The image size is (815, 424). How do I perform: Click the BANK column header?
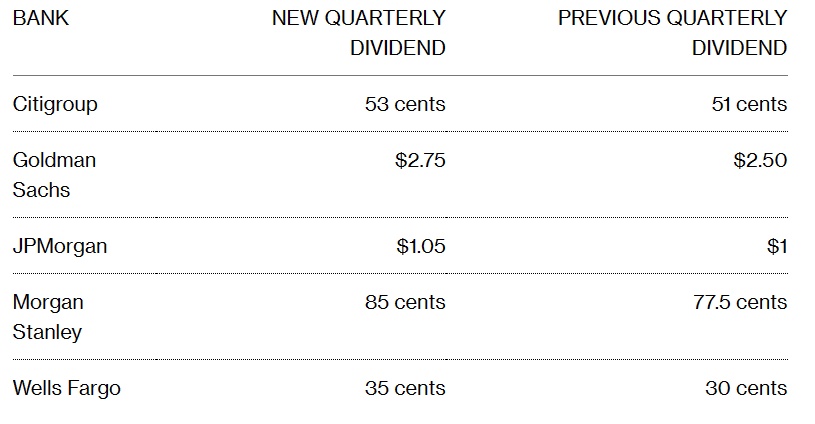(x=41, y=19)
